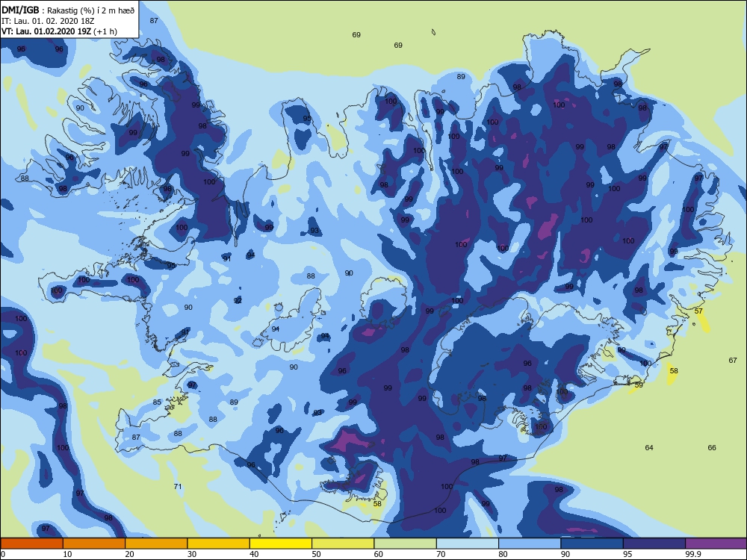Click the 'DMI/IGB : Rakastig (%) í 2 m hæð' title
The image size is (747, 560).
(x=68, y=10)
